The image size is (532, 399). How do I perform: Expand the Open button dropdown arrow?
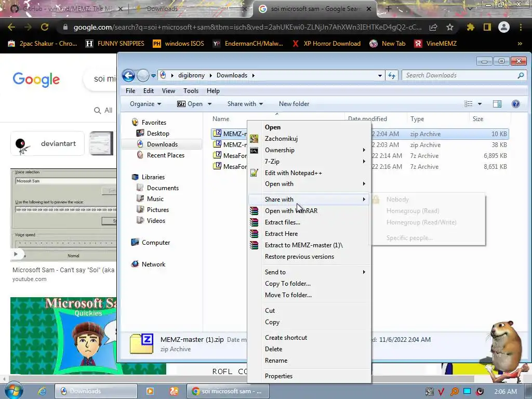pyautogui.click(x=209, y=104)
